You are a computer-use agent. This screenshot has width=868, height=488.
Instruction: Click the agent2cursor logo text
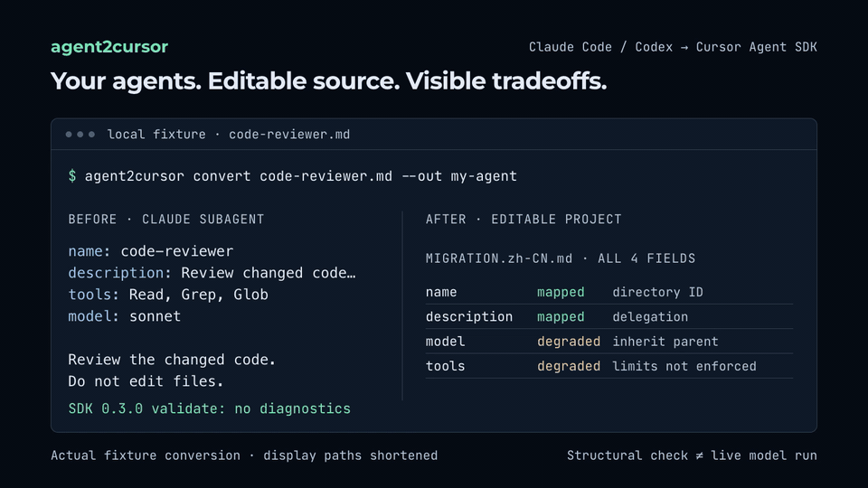coord(109,47)
